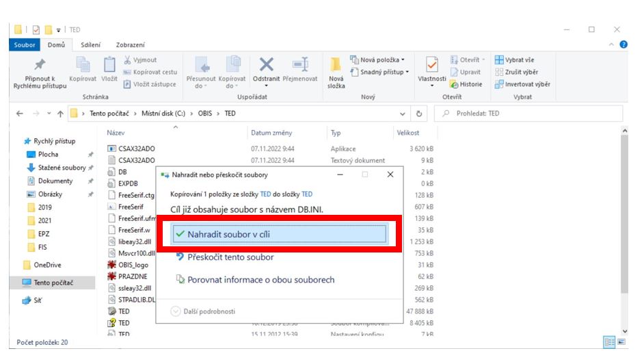The height and width of the screenshot is (364, 644).
Task: Click the refresh icon beside address bar
Action: (x=418, y=114)
